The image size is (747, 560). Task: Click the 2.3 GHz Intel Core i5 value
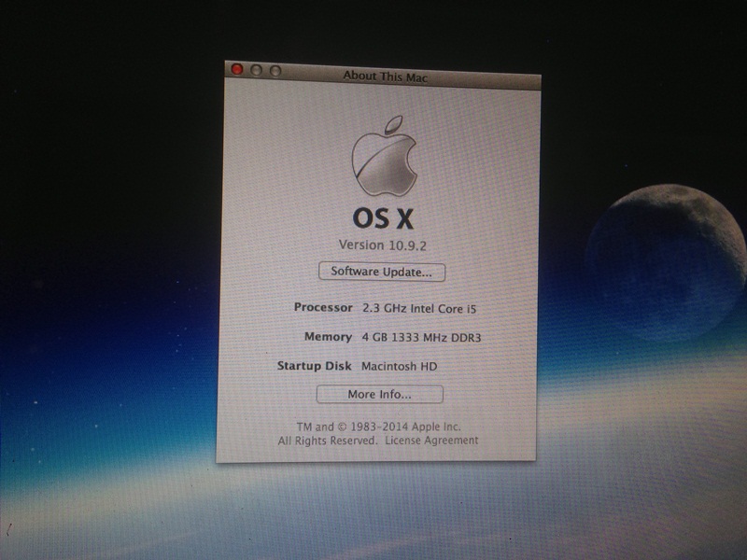coord(426,308)
